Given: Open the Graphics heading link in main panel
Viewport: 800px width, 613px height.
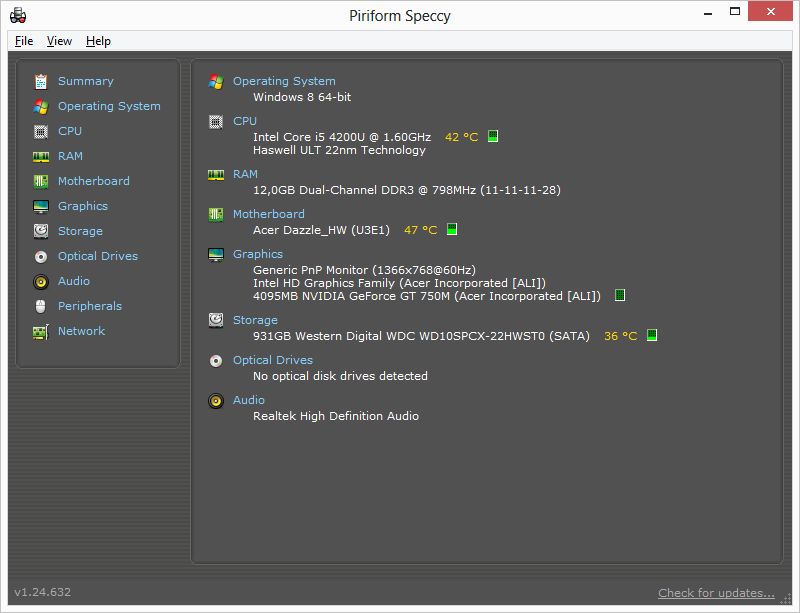Looking at the screenshot, I should coord(258,254).
